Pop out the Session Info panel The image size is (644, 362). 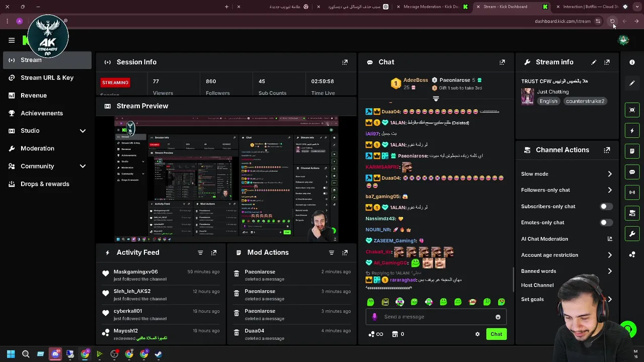[345, 62]
